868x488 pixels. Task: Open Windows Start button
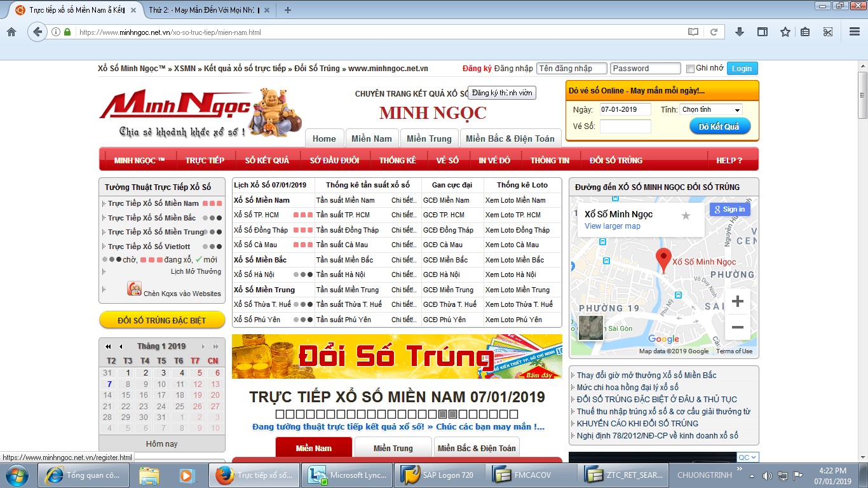click(x=16, y=475)
